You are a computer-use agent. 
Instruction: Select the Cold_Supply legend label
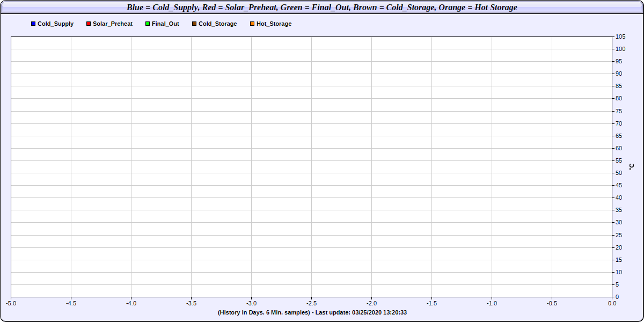[56, 24]
